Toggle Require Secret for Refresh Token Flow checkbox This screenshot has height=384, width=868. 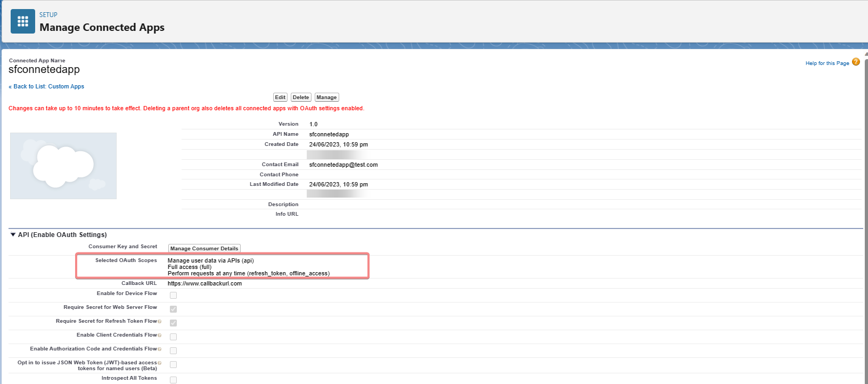(x=173, y=323)
